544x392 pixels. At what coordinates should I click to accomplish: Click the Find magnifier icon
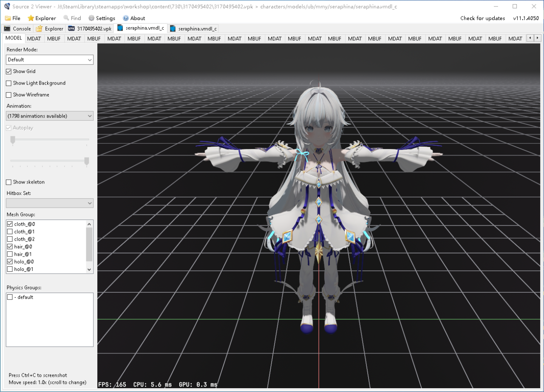coord(66,18)
